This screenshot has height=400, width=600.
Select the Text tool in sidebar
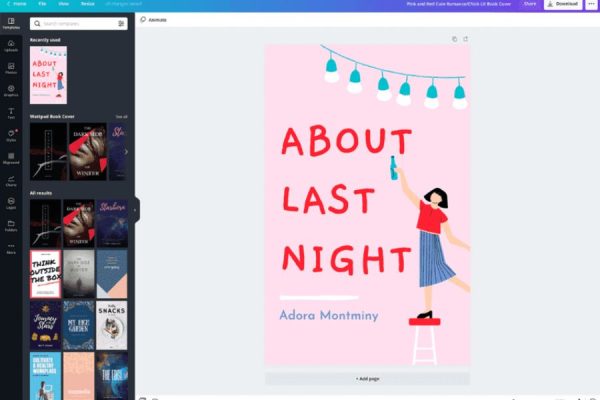[11, 112]
